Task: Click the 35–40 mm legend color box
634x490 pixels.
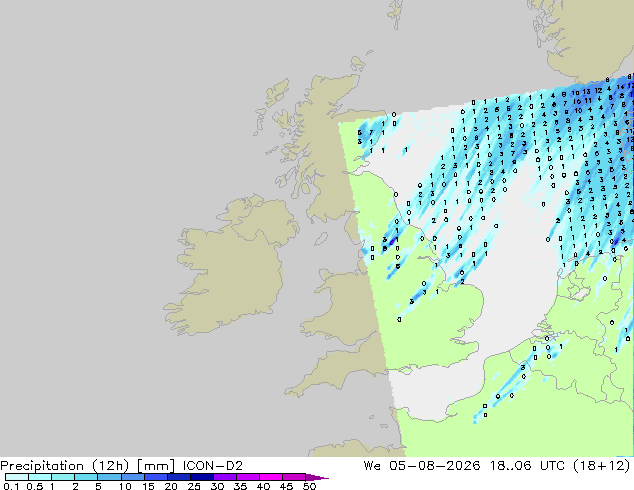Action: coord(247,477)
